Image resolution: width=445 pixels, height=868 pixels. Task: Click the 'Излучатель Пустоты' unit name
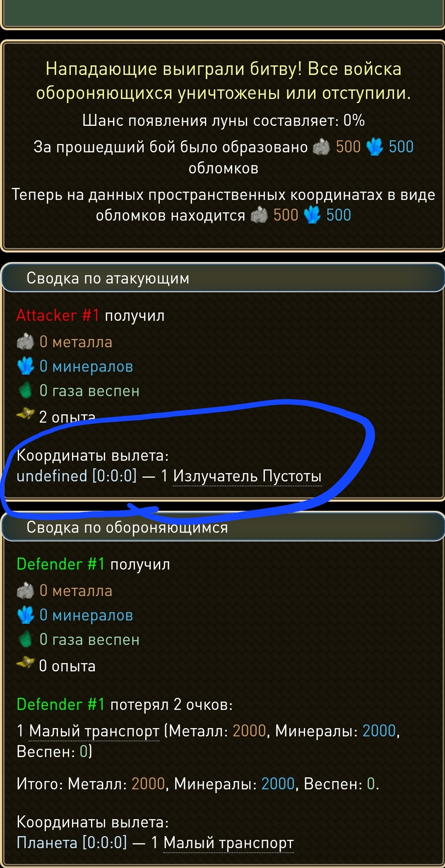coord(247,476)
